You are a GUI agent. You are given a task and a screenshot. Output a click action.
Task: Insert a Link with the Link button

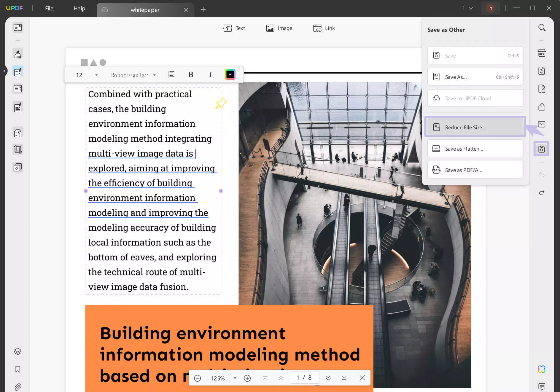pyautogui.click(x=324, y=28)
